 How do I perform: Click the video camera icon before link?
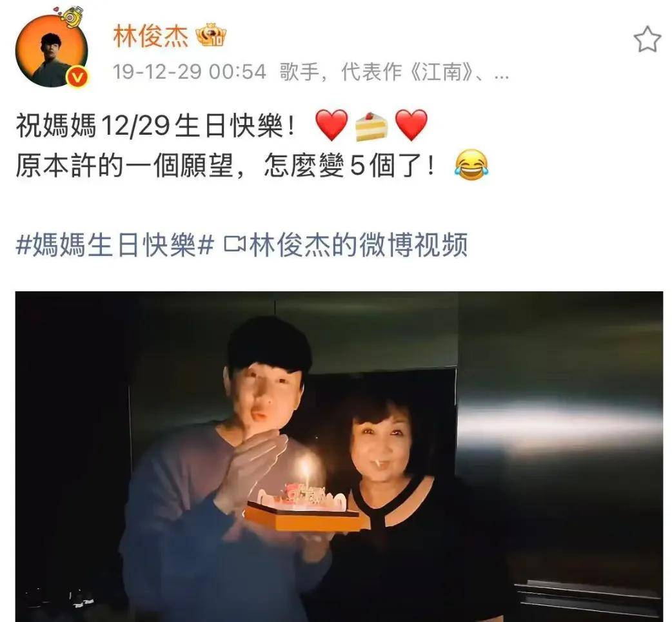point(235,244)
